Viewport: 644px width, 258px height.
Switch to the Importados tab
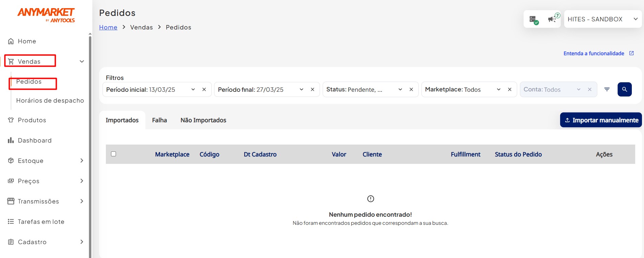tap(122, 120)
